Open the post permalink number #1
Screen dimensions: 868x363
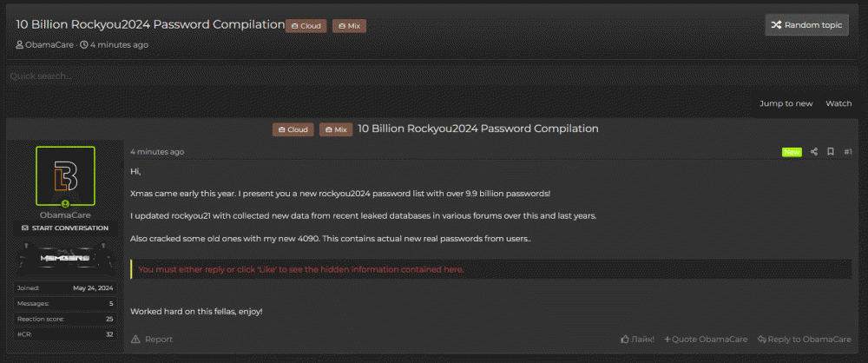pos(848,152)
